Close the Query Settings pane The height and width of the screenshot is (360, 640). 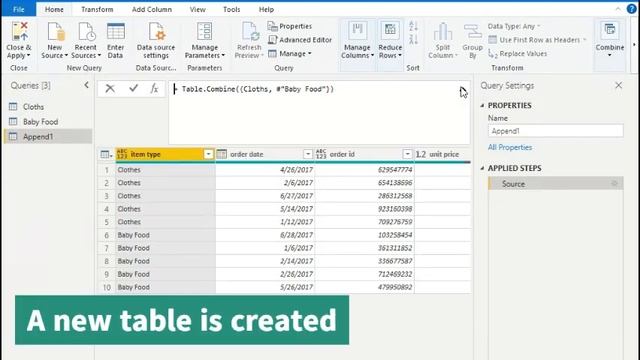coord(619,85)
